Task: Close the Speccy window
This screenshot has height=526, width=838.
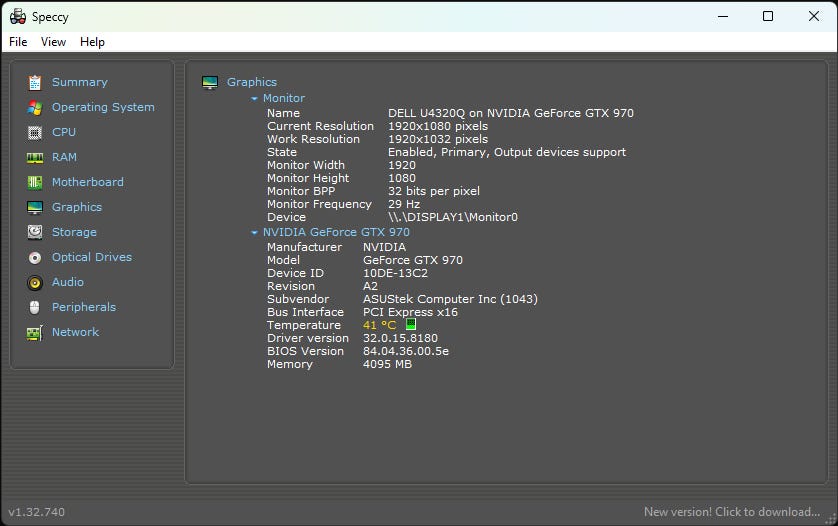Action: [x=814, y=17]
